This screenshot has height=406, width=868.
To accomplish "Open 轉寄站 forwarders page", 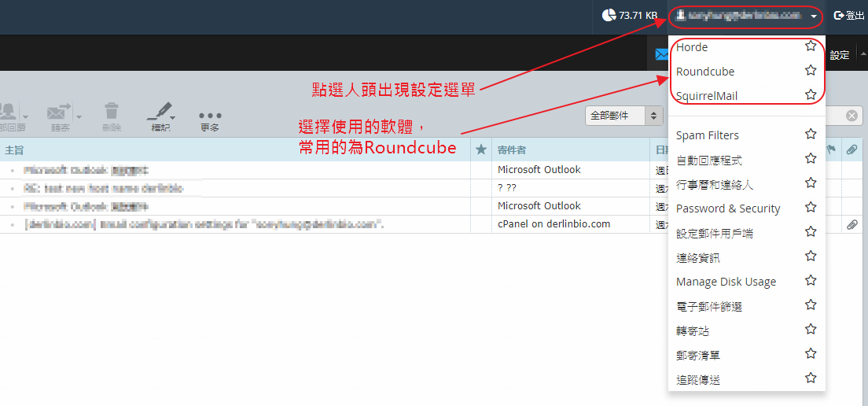I will 693,330.
